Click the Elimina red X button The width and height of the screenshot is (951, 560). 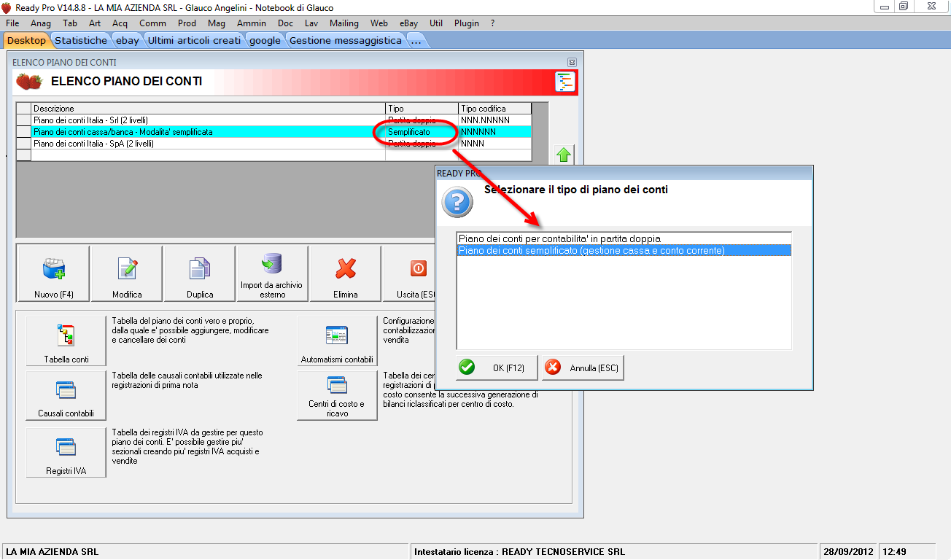pos(346,273)
